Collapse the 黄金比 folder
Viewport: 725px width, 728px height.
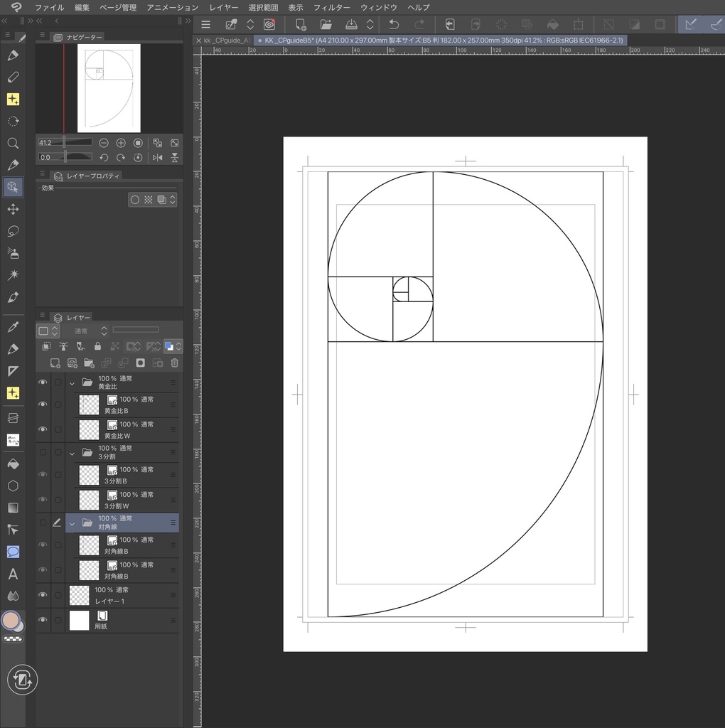click(x=72, y=383)
